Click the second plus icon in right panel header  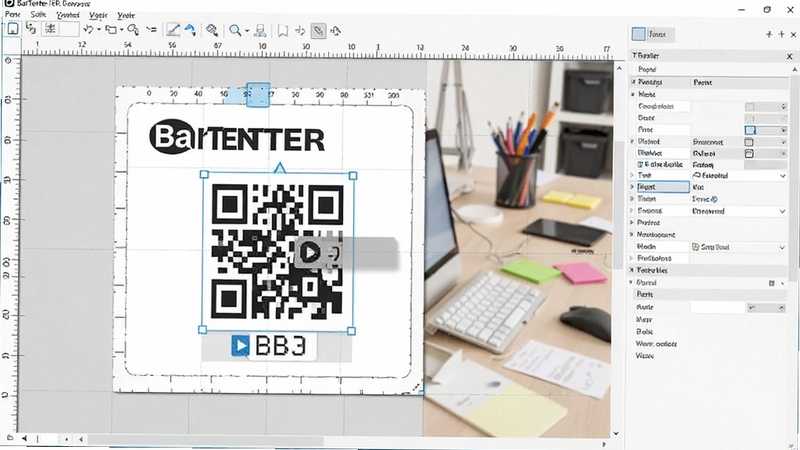(x=781, y=34)
